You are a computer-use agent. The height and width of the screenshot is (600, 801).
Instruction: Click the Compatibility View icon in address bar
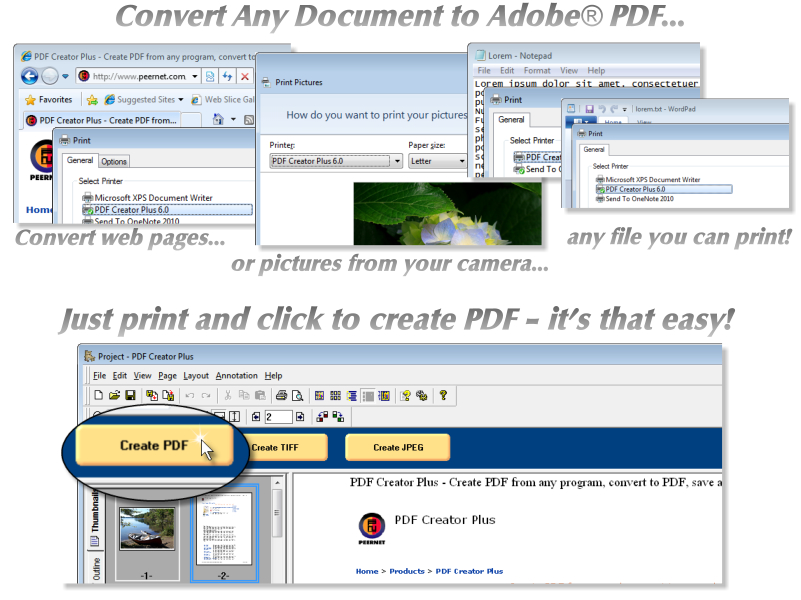210,77
